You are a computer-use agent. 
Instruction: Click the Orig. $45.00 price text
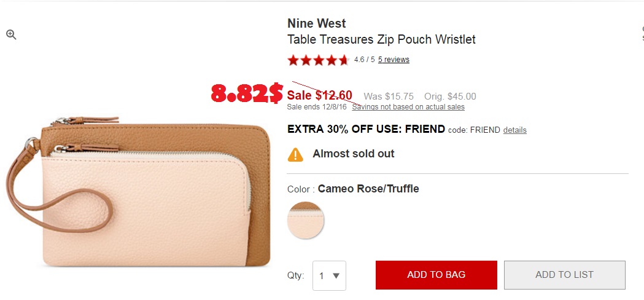tap(450, 97)
